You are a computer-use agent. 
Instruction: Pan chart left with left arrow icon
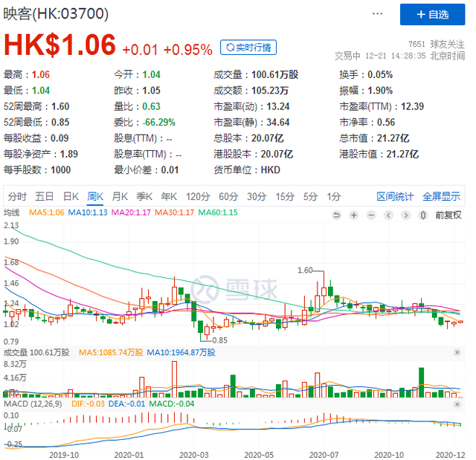pyautogui.click(x=388, y=216)
